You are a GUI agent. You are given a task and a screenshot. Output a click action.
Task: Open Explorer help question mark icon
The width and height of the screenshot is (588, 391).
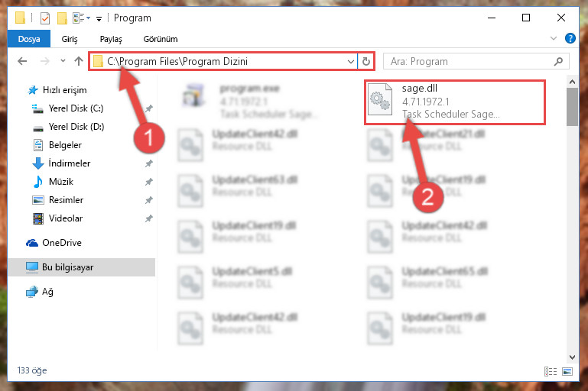point(570,38)
